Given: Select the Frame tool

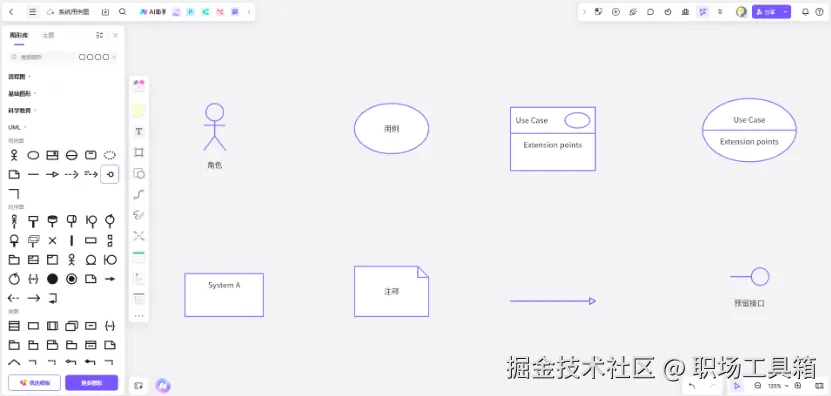Looking at the screenshot, I should [x=139, y=152].
